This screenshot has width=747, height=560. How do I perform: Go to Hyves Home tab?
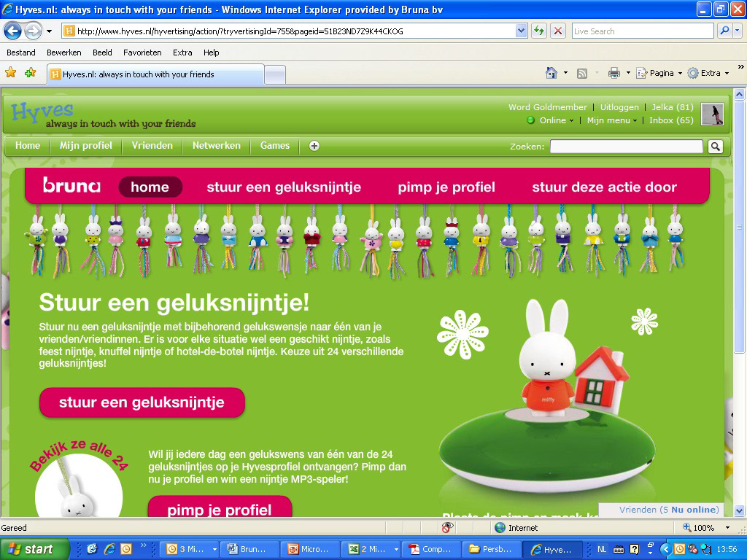click(28, 146)
